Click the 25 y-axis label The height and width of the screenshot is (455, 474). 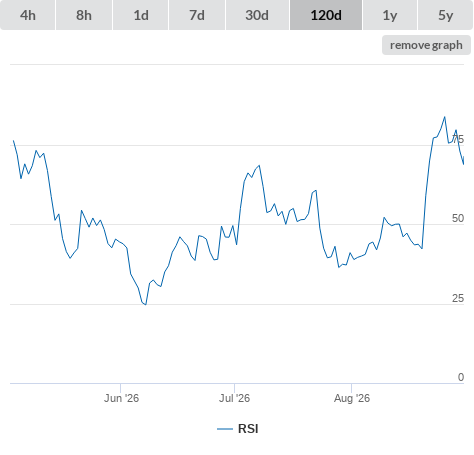pyautogui.click(x=458, y=298)
